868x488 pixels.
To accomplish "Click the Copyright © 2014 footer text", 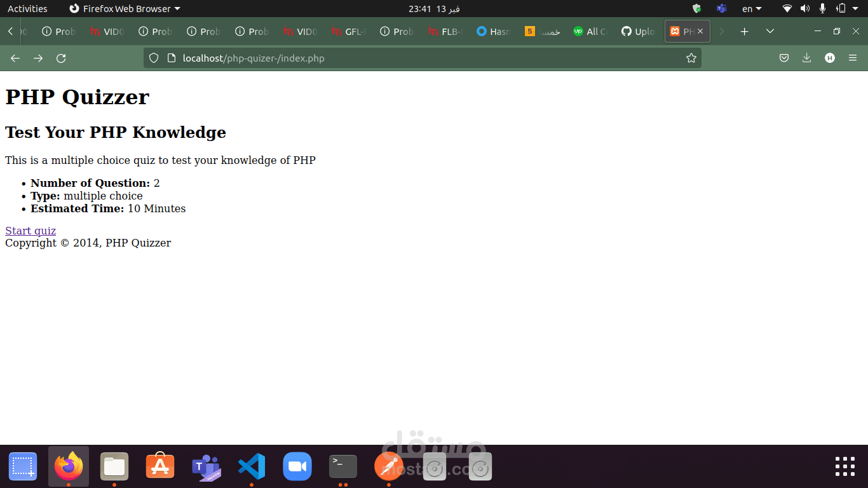I will (88, 243).
